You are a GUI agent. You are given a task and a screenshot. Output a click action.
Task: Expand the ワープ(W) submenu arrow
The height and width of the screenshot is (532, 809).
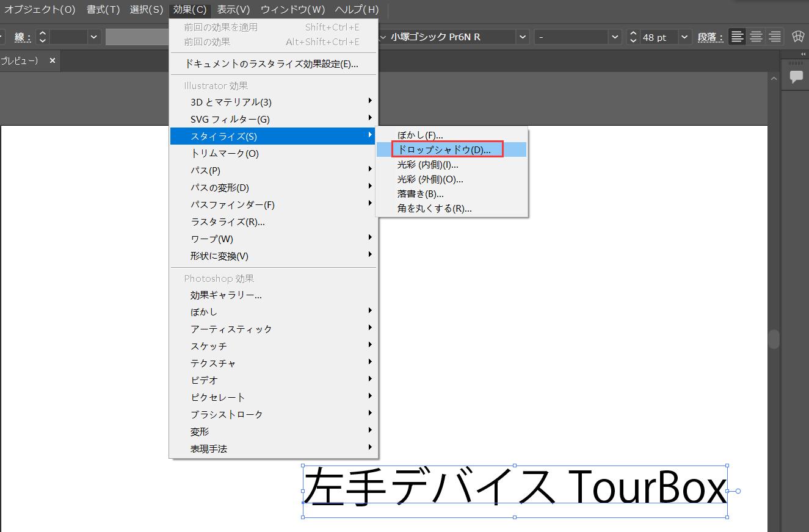pyautogui.click(x=371, y=239)
